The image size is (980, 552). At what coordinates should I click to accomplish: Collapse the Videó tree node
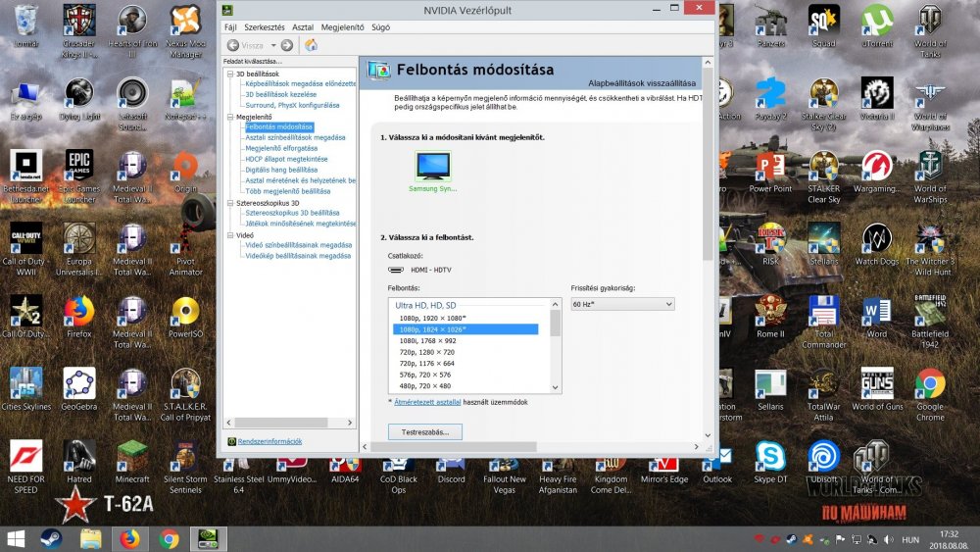(230, 235)
